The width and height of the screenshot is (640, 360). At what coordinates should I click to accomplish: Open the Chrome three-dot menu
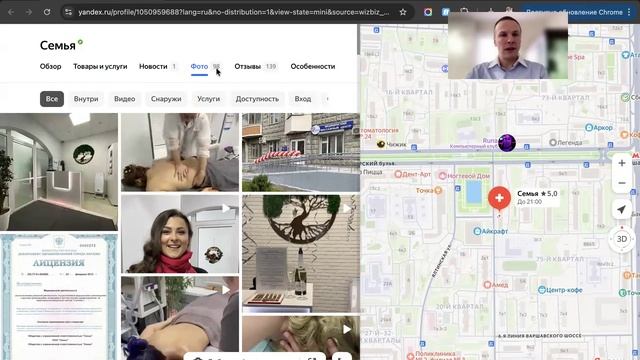(x=630, y=12)
